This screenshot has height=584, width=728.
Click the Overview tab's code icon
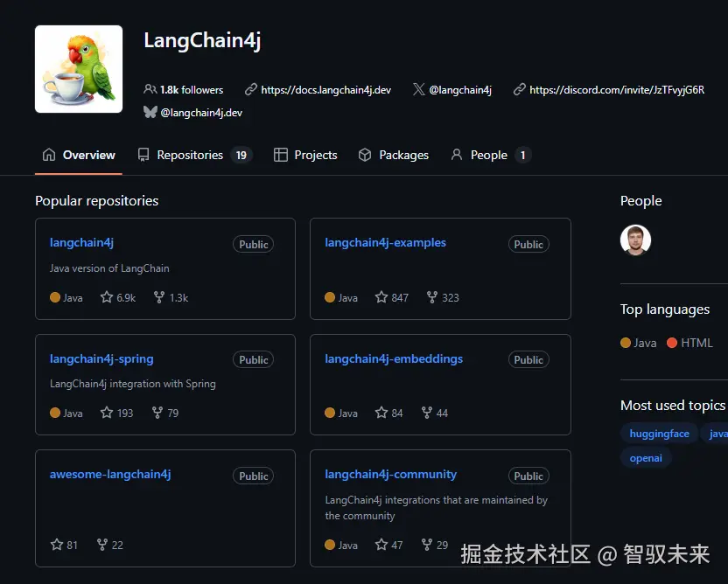48,155
